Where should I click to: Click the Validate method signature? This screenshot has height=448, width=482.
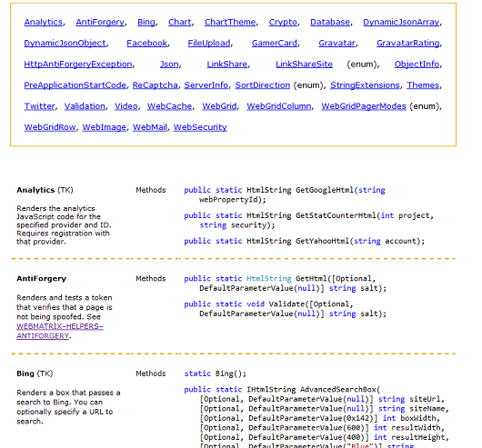point(285,309)
